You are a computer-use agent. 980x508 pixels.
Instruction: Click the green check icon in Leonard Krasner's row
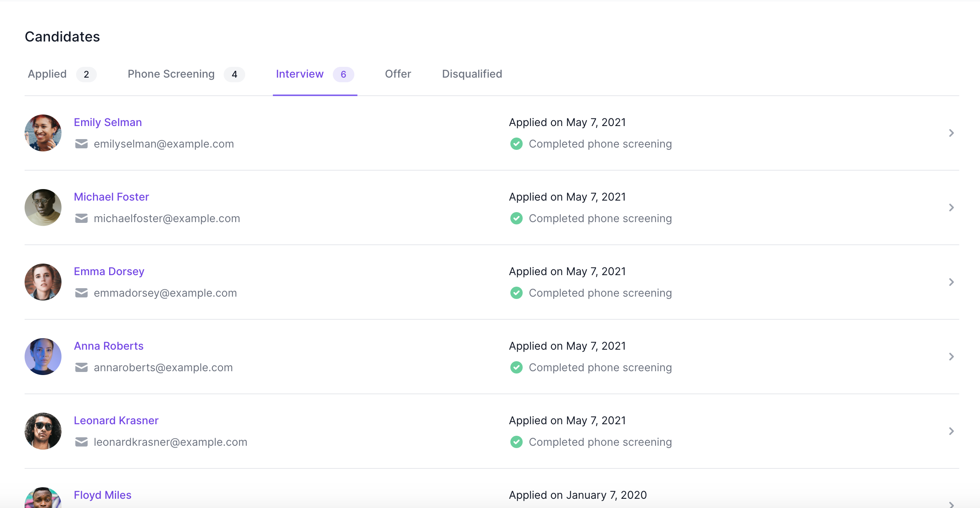coord(517,442)
